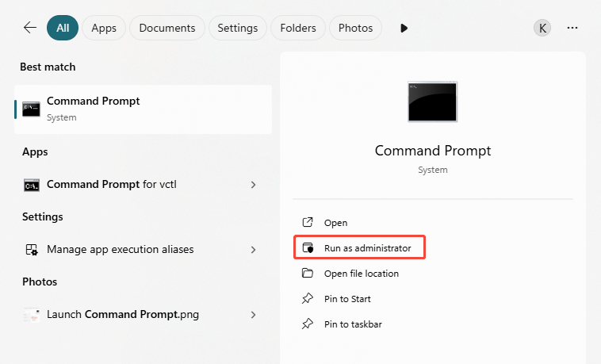The width and height of the screenshot is (601, 364).
Task: Switch to the Apps filter tab
Action: tap(104, 28)
